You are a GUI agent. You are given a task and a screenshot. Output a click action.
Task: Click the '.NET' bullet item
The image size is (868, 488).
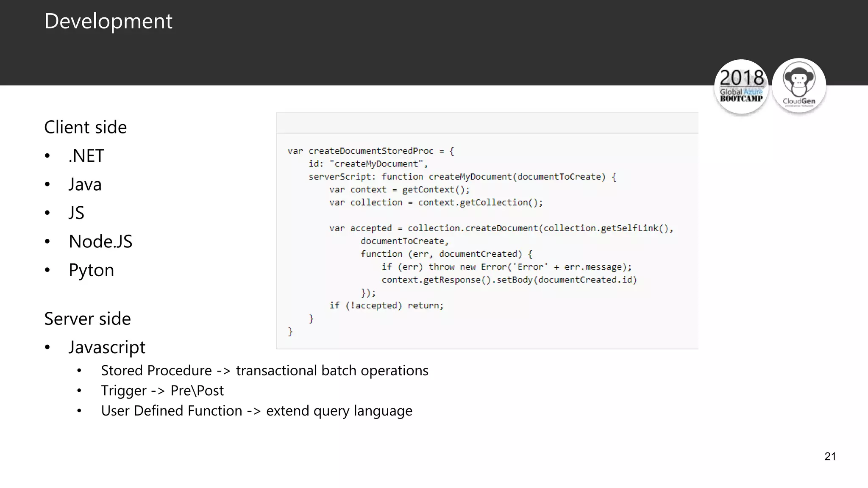click(86, 156)
